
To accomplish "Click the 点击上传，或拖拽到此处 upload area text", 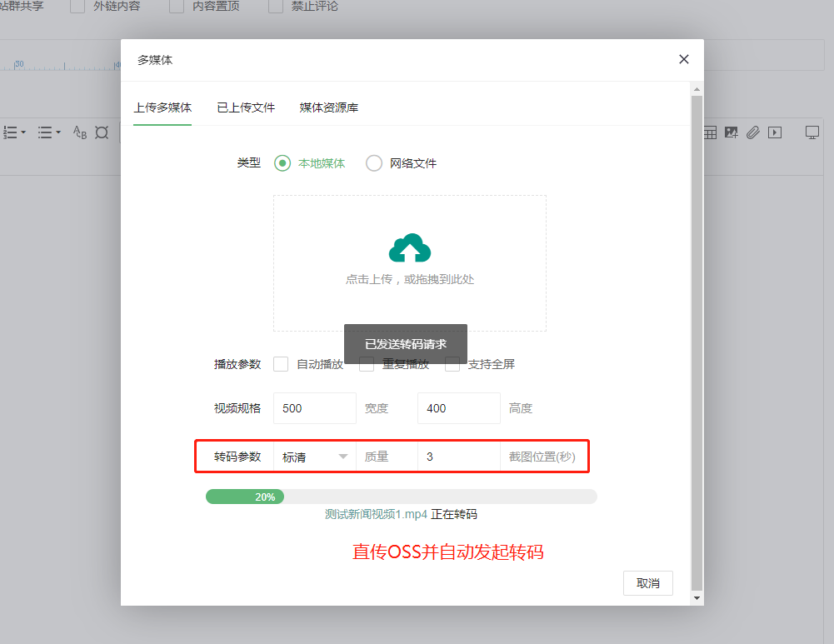I will (410, 280).
